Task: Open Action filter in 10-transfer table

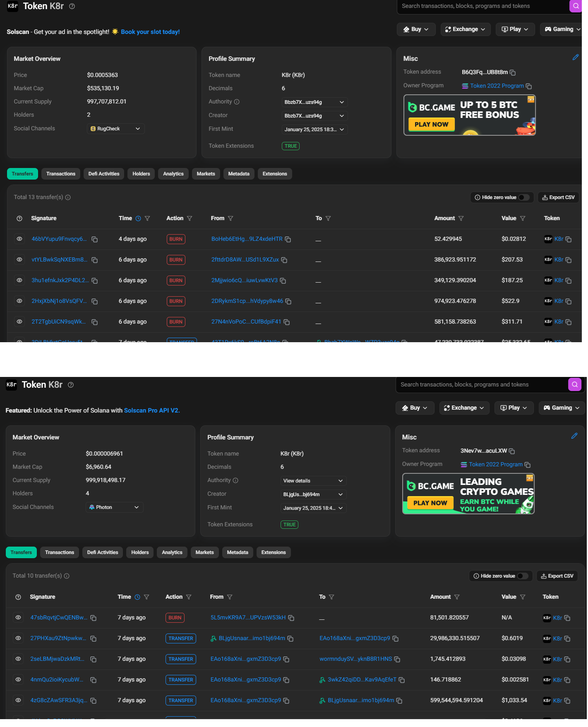Action: tap(189, 597)
